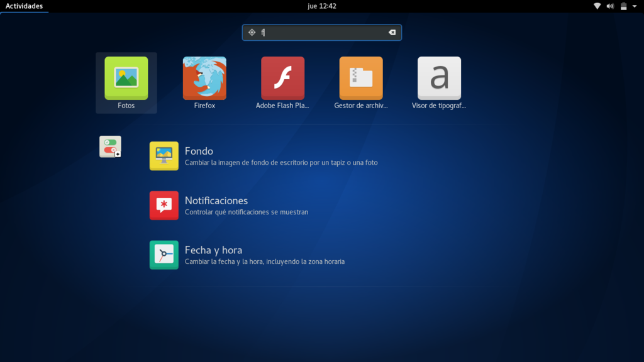The image size is (644, 362).
Task: Click the Actividades button
Action: pyautogui.click(x=25, y=6)
